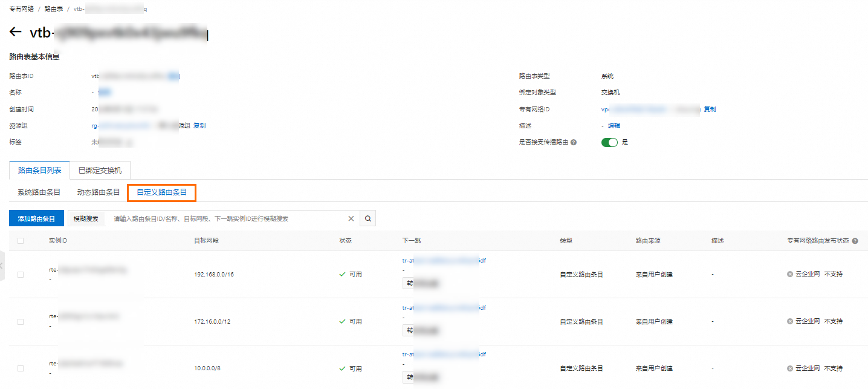Click the search magnifier icon
Viewport: 868px width, 389px height.
(368, 218)
